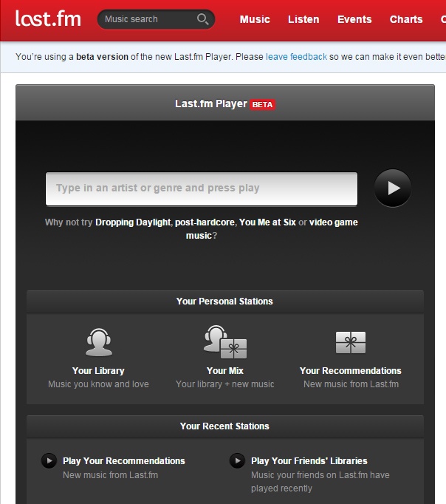Image resolution: width=446 pixels, height=504 pixels.
Task: Choose the video game music suggestion
Action: 333,222
